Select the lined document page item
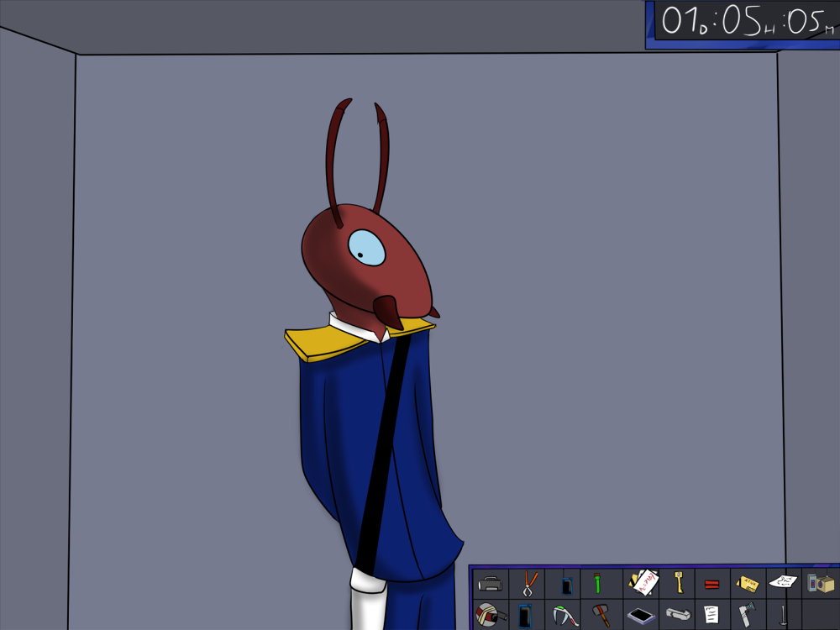 point(711,615)
